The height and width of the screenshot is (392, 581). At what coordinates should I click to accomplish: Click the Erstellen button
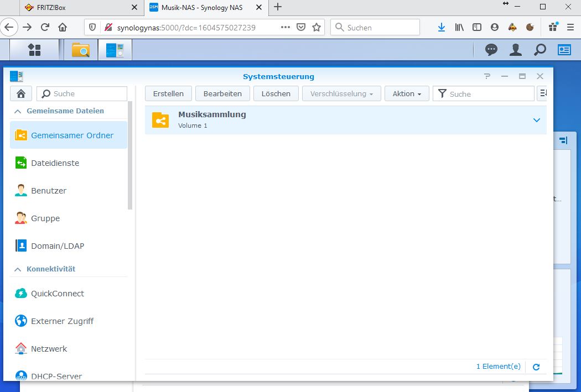pos(168,93)
